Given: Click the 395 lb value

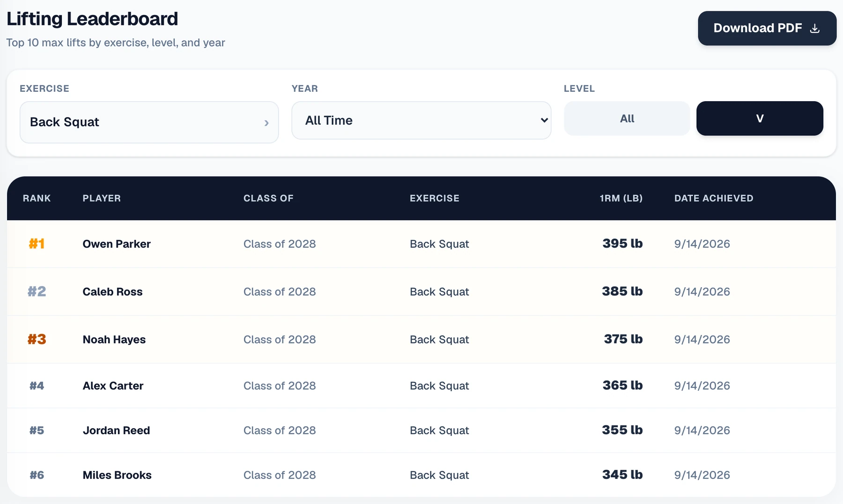Looking at the screenshot, I should point(622,244).
